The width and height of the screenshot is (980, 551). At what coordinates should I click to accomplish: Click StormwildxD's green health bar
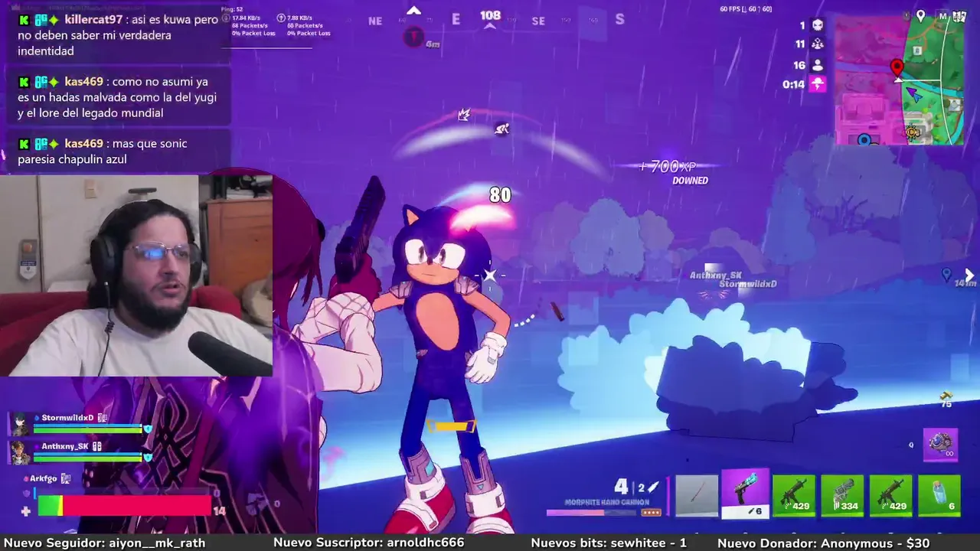pos(87,431)
